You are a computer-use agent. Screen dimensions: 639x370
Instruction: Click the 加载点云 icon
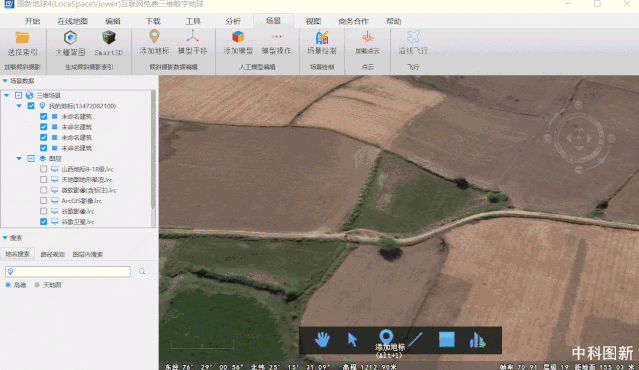point(367,37)
